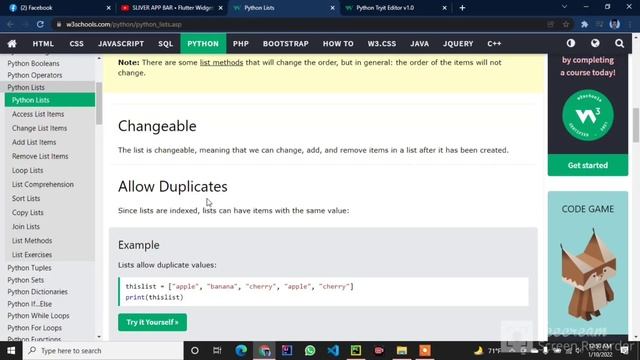Open List Methods in sidebar
This screenshot has width=640, height=360.
coord(32,241)
